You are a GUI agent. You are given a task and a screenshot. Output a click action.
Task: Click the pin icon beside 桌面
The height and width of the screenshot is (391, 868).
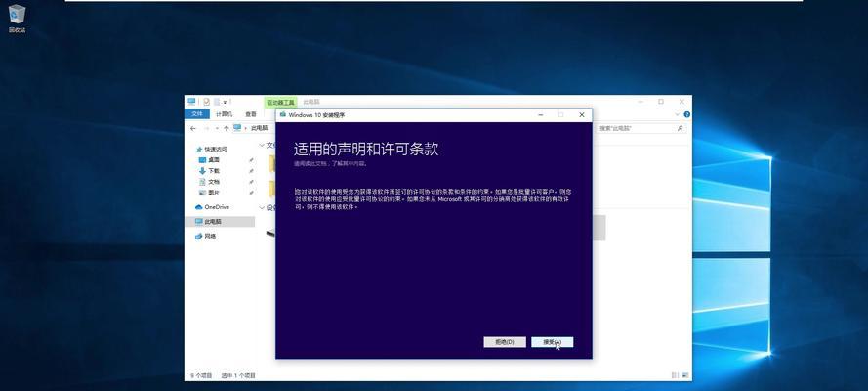[x=251, y=160]
